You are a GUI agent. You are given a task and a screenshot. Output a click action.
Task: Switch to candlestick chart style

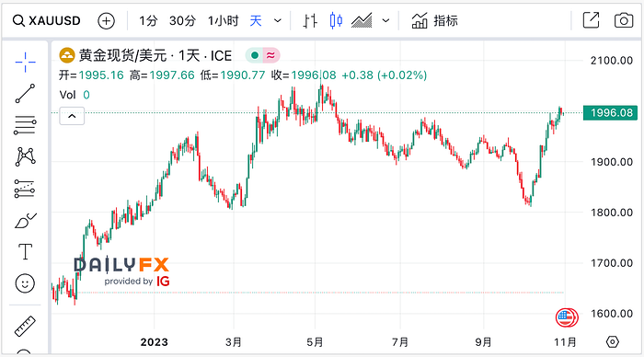point(336,20)
